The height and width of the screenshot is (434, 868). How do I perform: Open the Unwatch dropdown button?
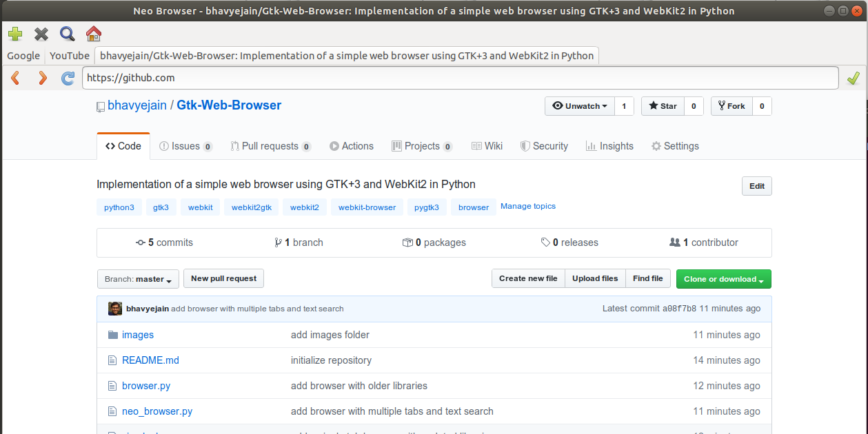point(579,106)
